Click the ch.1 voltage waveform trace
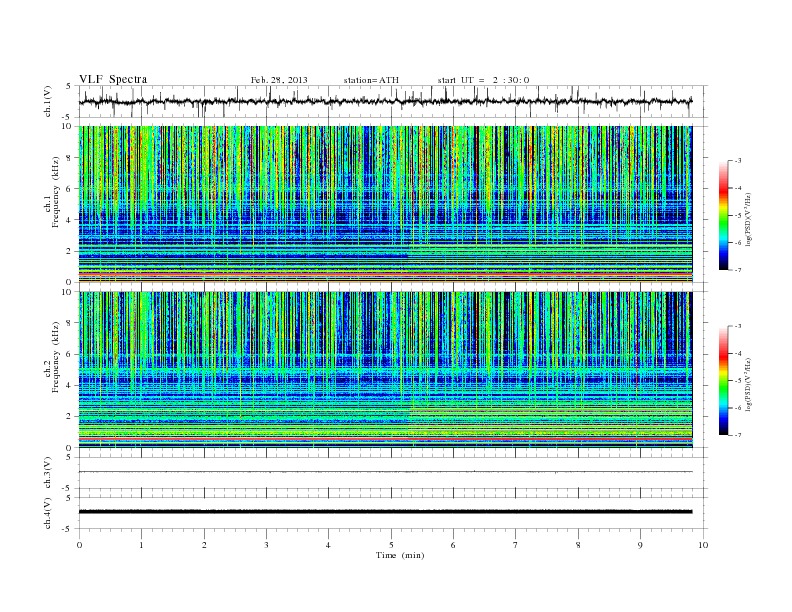This screenshot has width=792, height=612. click(385, 101)
